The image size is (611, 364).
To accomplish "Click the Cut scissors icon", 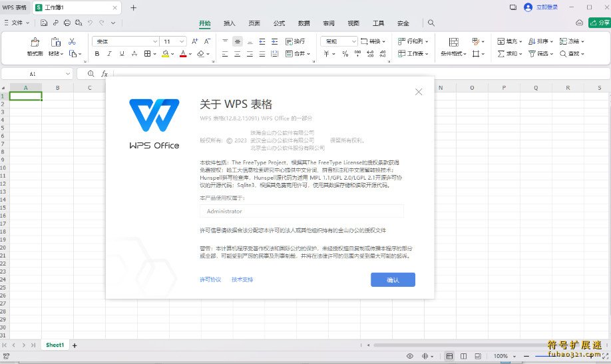I will pyautogui.click(x=72, y=41).
